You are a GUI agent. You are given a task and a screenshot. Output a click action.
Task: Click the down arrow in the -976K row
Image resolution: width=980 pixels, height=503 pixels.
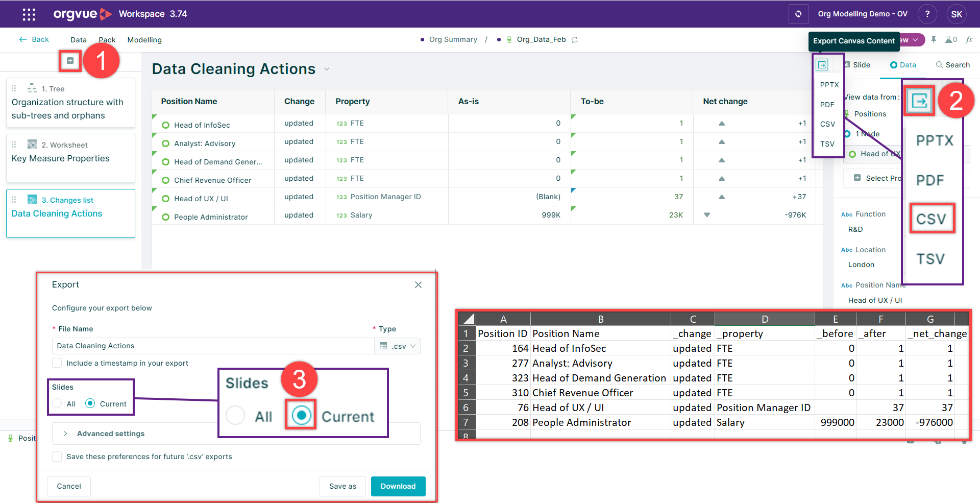pos(707,215)
